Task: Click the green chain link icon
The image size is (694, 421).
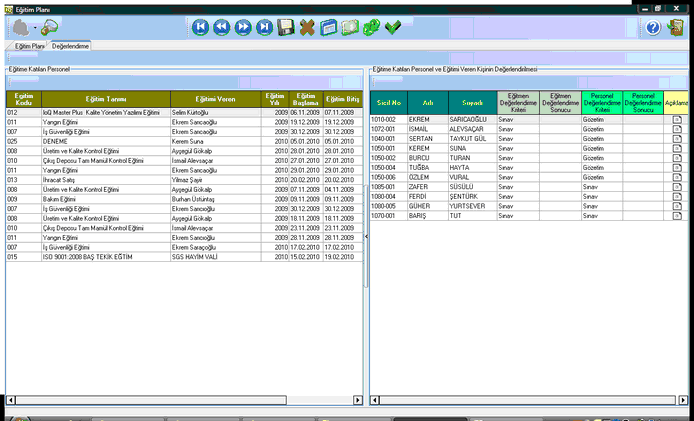Action: 371,27
